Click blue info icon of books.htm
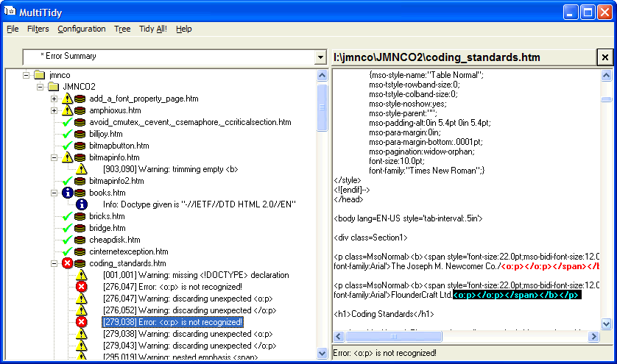This screenshot has width=617, height=364. [67, 193]
